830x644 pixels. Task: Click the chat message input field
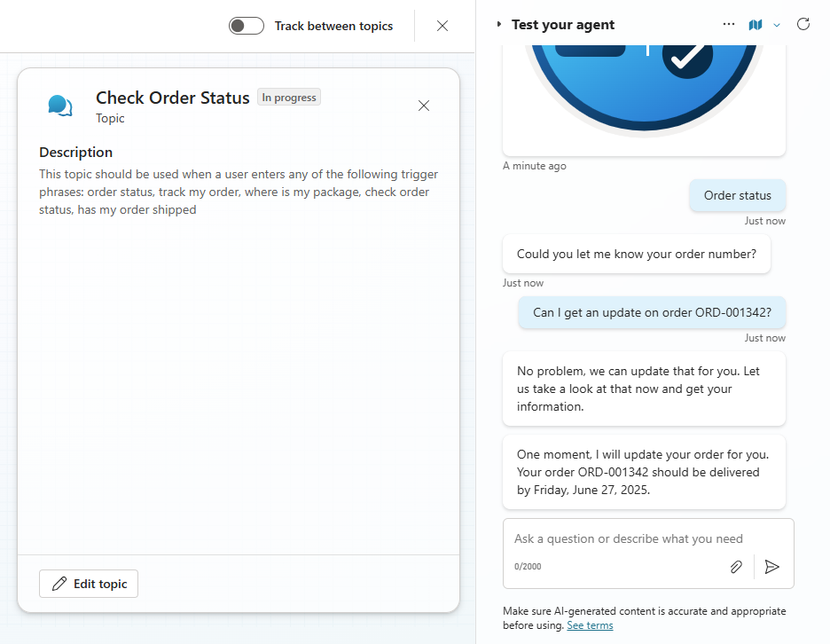click(x=629, y=538)
